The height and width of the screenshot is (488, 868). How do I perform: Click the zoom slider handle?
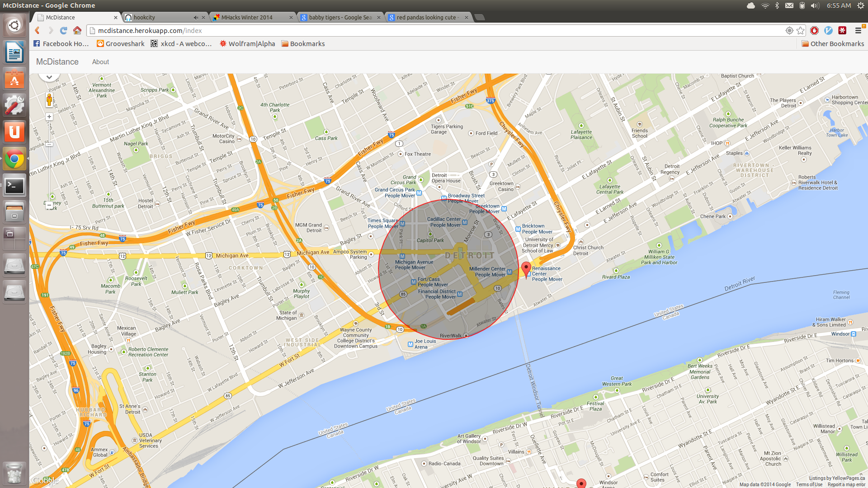point(49,144)
